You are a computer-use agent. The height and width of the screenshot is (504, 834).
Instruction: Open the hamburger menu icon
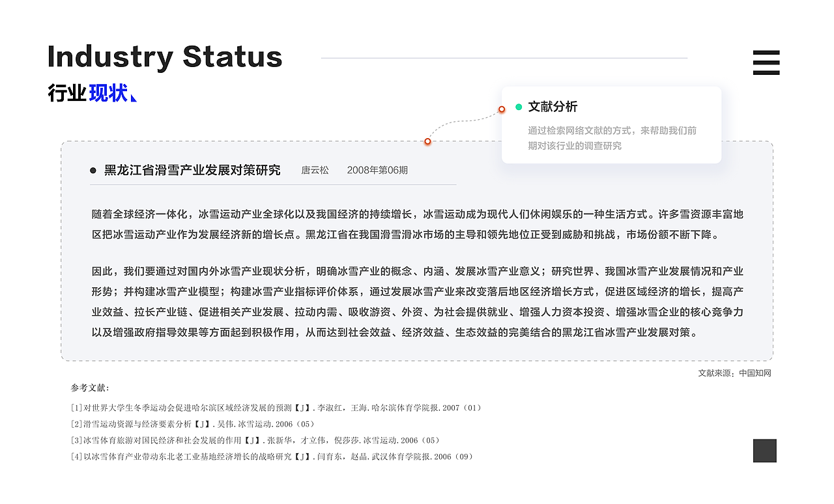point(766,63)
